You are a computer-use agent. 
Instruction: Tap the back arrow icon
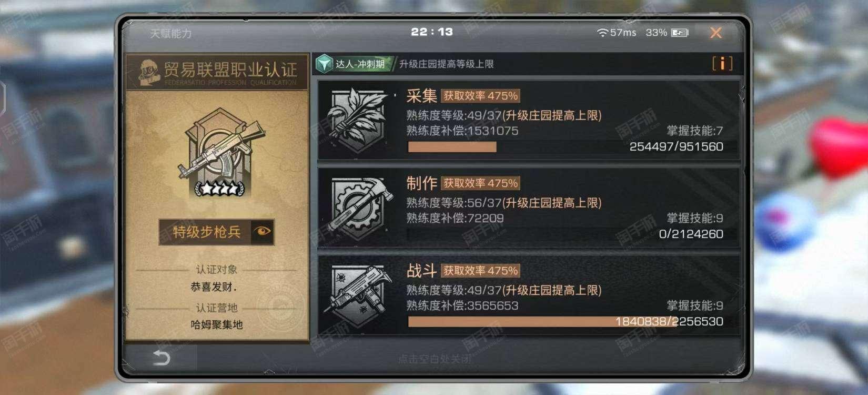point(161,358)
